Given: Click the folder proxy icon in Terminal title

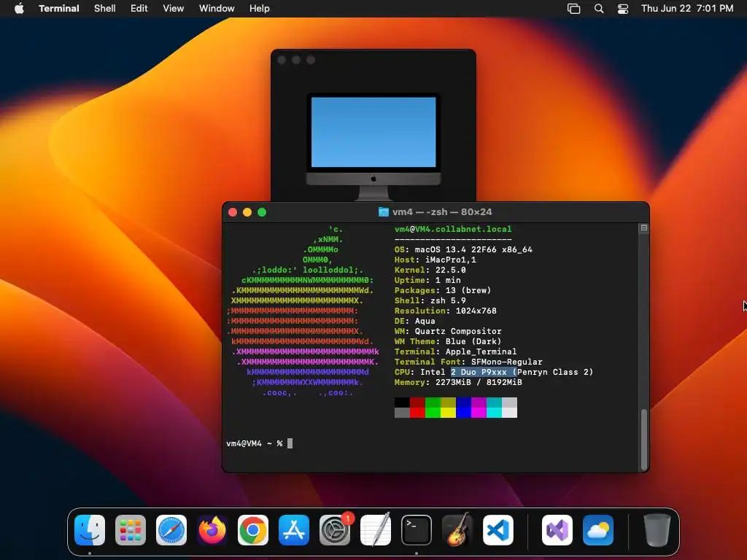Looking at the screenshot, I should [x=383, y=212].
